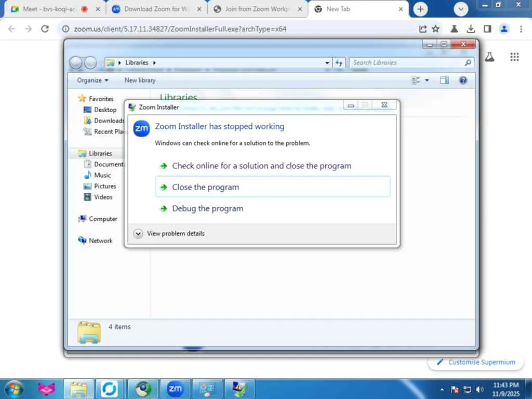Viewport: 532px width, 399px height.
Task: Click the Libraries breadcrumb in address bar
Action: point(137,62)
